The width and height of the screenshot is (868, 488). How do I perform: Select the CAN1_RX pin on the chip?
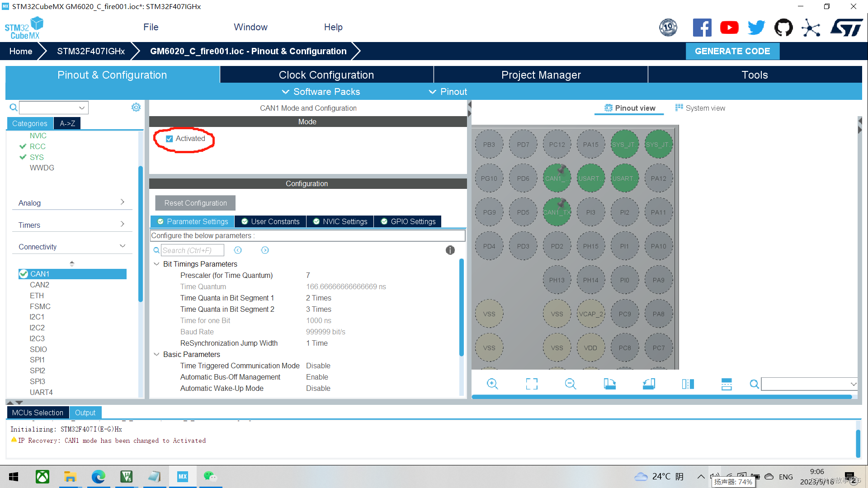coord(557,178)
